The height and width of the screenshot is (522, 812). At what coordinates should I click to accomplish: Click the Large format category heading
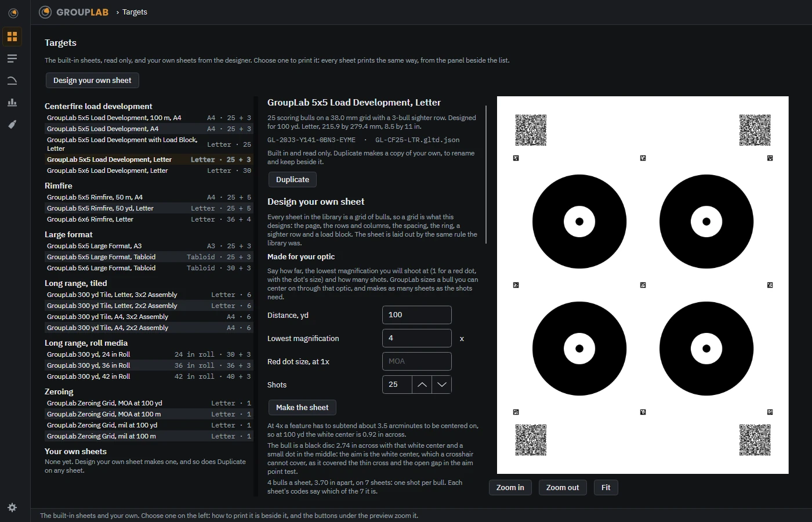68,234
